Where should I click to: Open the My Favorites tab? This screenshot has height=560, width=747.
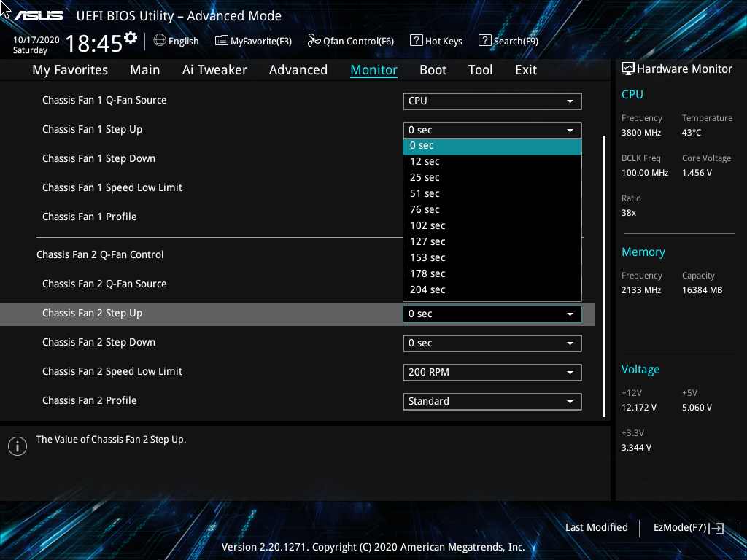pos(70,70)
